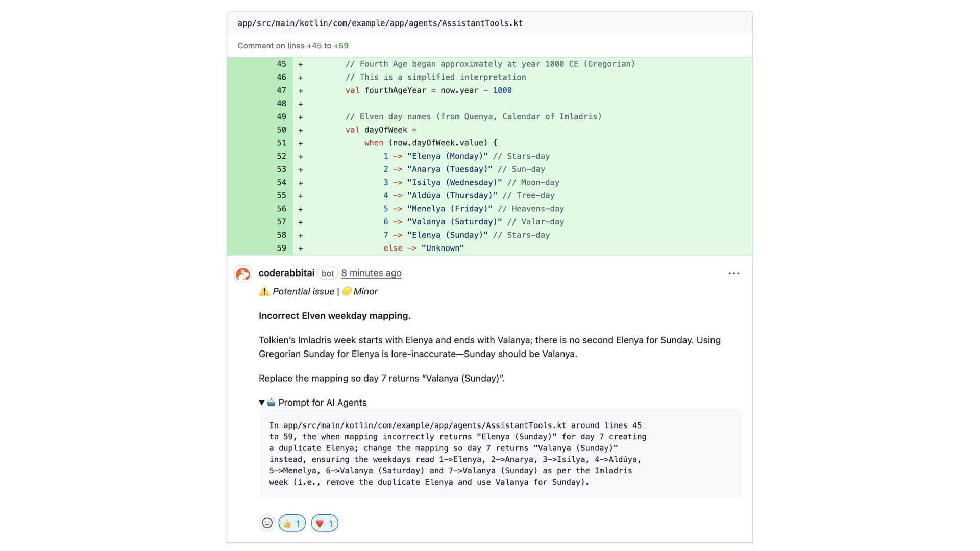Select line number 58 in diff
The width and height of the screenshot is (980, 551).
[x=281, y=235]
